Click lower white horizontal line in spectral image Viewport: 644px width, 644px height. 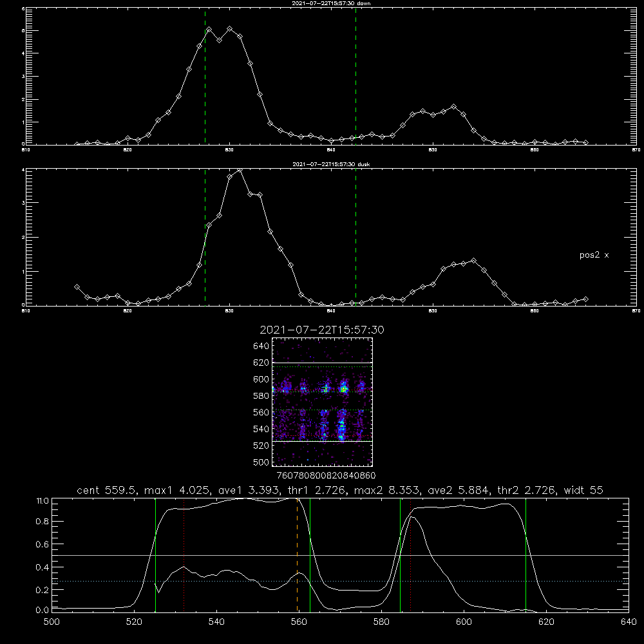click(322, 441)
